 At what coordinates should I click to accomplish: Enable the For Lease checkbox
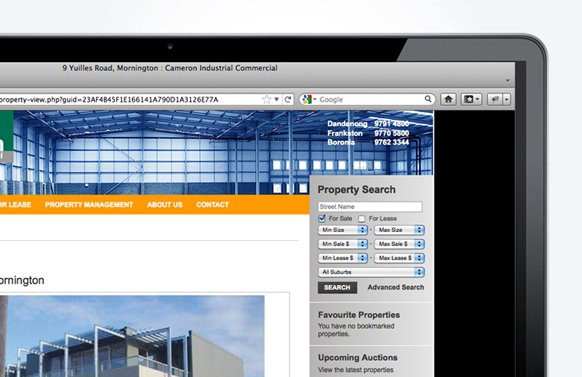(362, 219)
